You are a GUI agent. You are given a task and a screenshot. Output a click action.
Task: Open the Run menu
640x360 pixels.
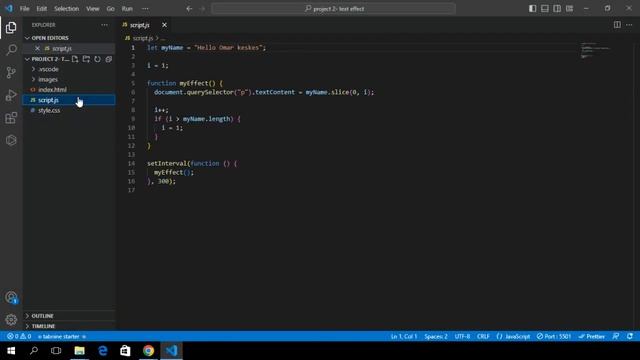coord(127,9)
